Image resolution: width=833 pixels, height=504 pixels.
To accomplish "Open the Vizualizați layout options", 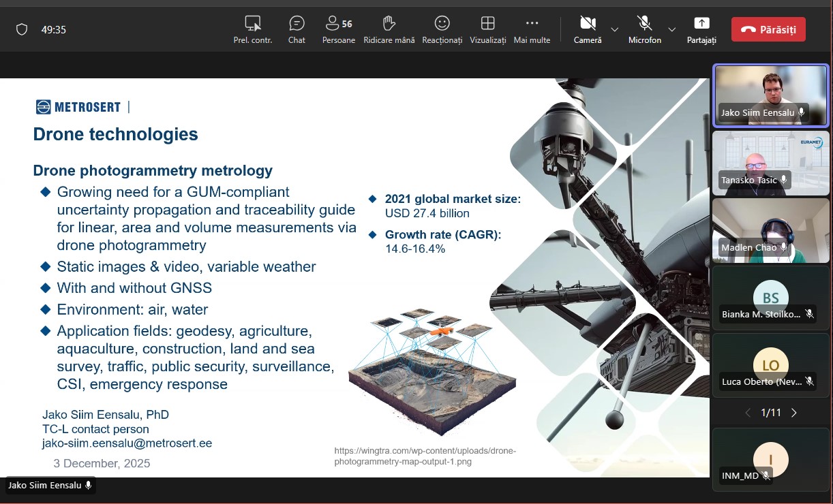I will [x=487, y=29].
